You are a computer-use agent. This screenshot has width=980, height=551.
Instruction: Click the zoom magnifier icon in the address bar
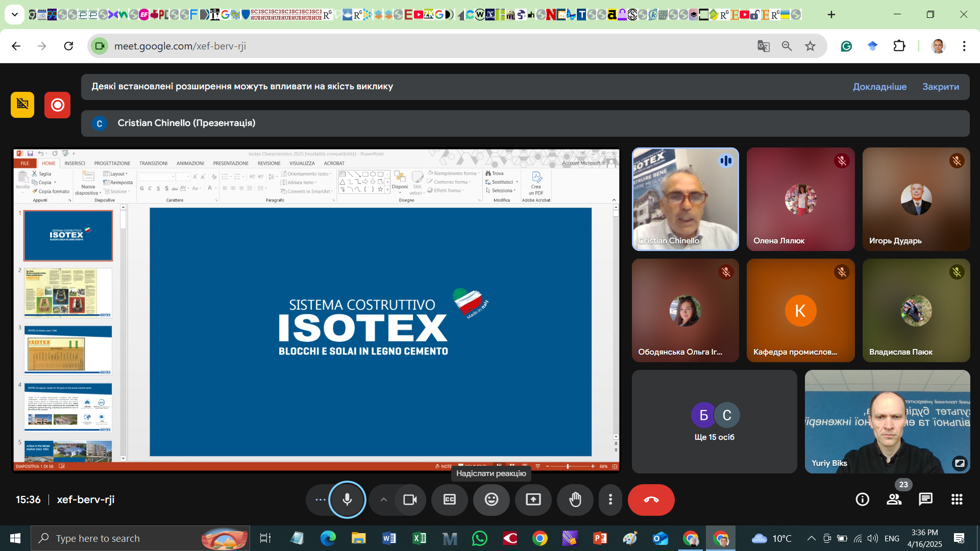[x=787, y=46]
